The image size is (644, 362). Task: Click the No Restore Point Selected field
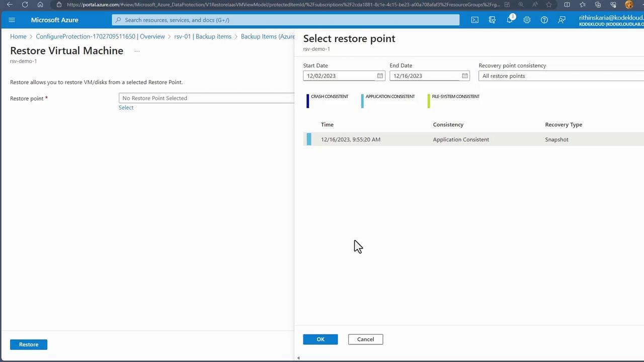(x=207, y=98)
